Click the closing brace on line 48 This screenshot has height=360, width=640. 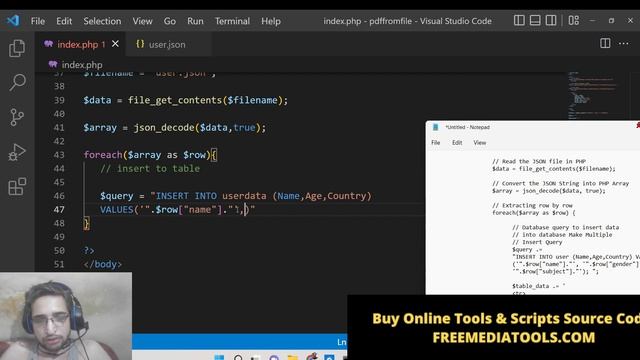click(86, 223)
